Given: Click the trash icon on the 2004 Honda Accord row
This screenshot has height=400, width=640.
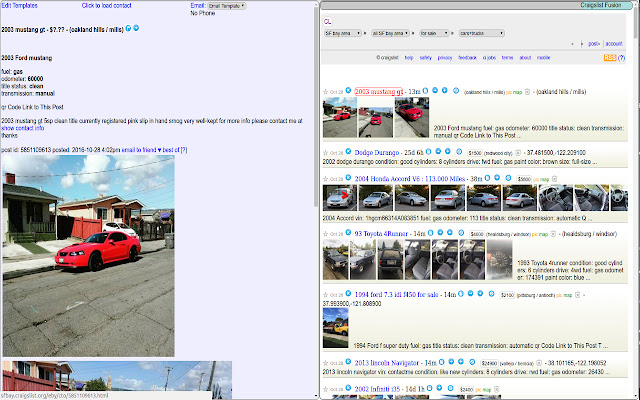Looking at the screenshot, I should pos(554,179).
